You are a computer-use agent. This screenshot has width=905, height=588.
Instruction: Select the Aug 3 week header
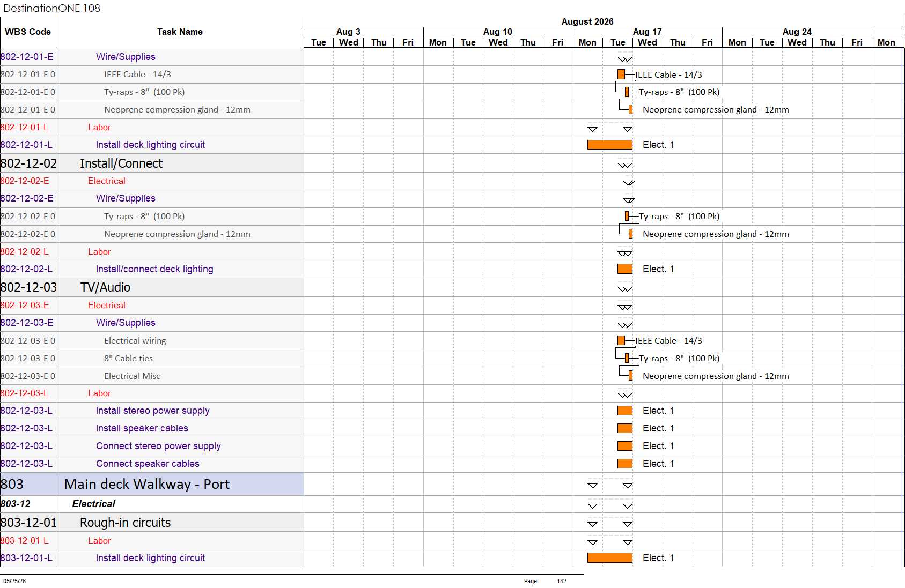point(348,32)
